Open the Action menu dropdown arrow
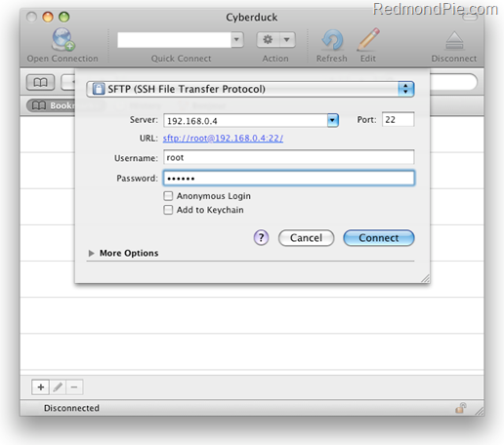Viewport: 504px width, 445px height. (287, 40)
